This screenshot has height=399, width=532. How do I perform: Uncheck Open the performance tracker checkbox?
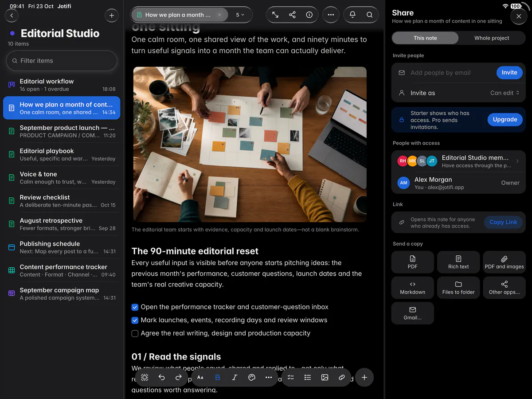pyautogui.click(x=135, y=307)
